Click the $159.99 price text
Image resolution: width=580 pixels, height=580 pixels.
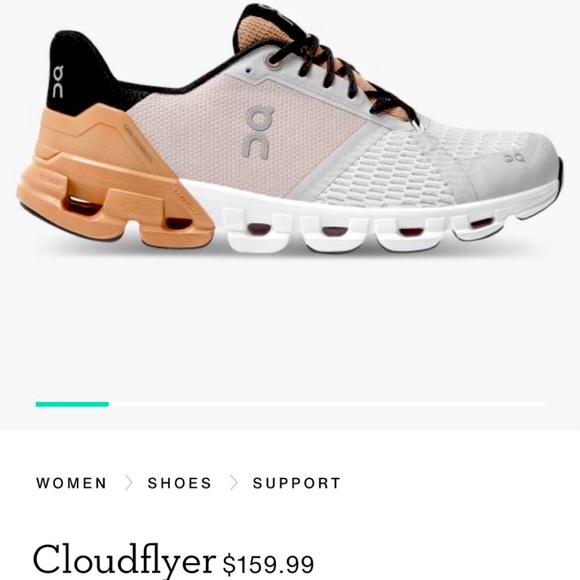click(268, 564)
